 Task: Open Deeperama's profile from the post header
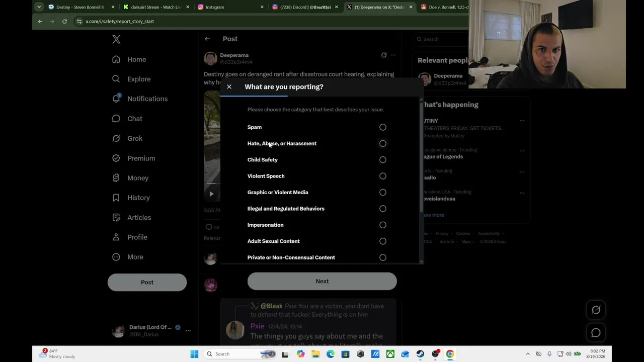click(x=234, y=55)
